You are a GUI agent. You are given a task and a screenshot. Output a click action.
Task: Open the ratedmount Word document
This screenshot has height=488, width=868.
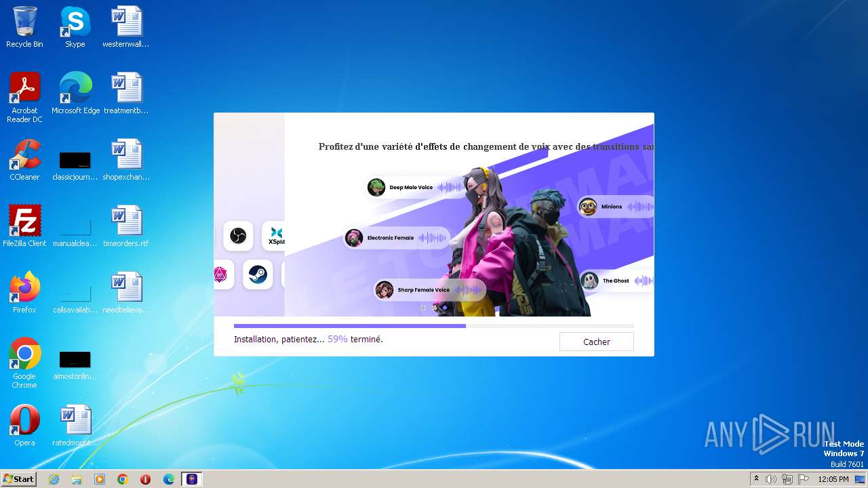[x=75, y=426]
